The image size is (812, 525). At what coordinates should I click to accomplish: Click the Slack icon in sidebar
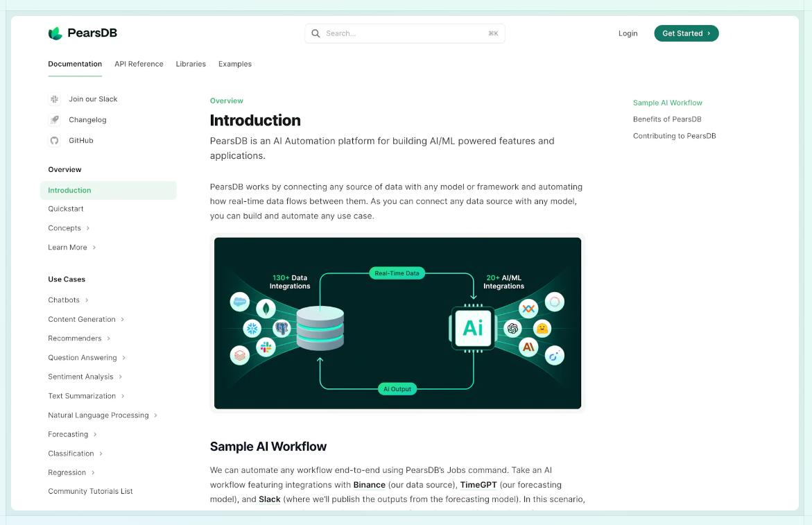(x=54, y=99)
